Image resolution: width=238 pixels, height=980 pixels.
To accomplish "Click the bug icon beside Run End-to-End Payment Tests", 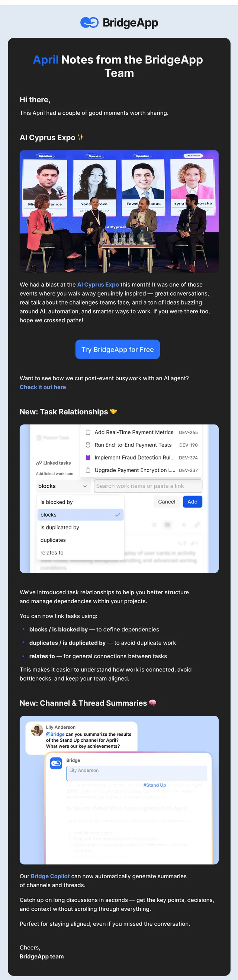I will [x=88, y=445].
